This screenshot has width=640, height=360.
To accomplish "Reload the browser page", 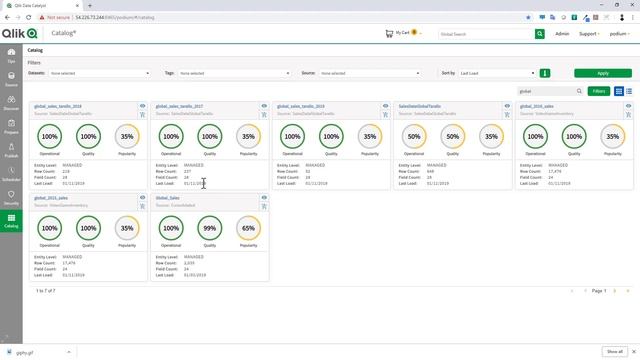I will click(x=29, y=18).
